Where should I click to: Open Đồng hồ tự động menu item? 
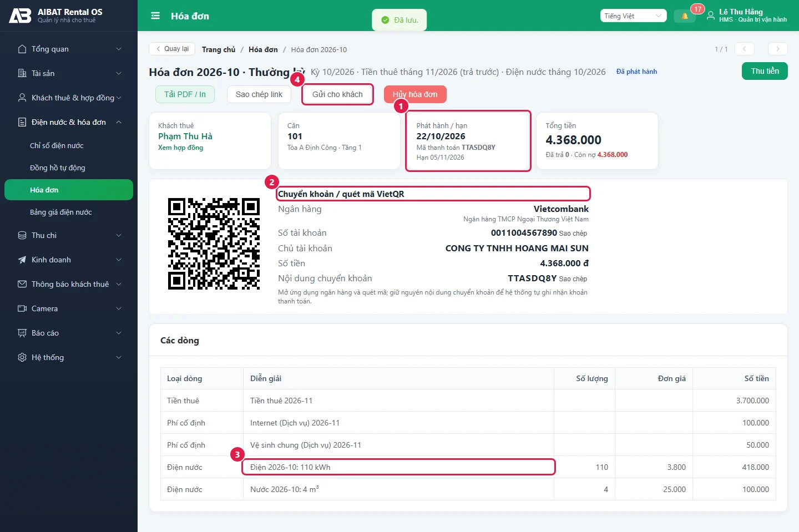tap(69, 168)
